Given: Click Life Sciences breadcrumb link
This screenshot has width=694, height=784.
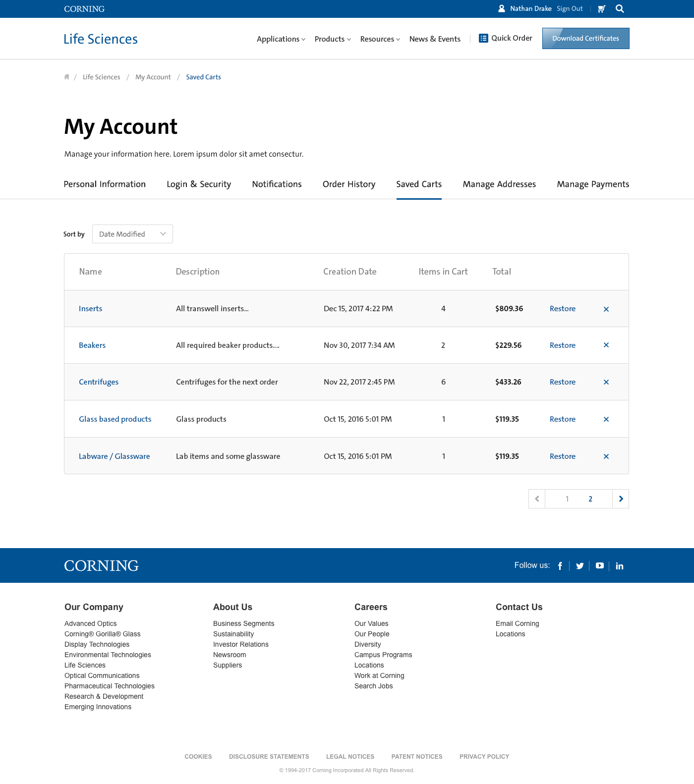Looking at the screenshot, I should pyautogui.click(x=101, y=77).
